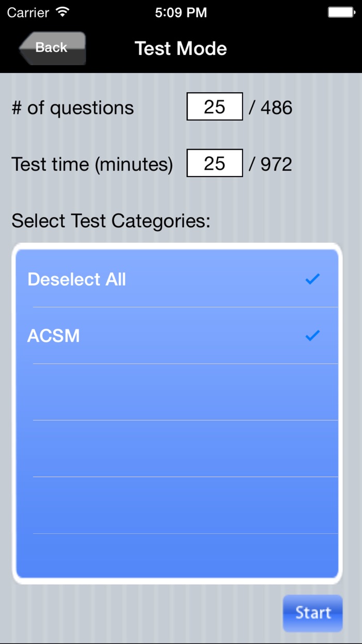Viewport: 362px width, 644px height.
Task: Click the number of questions input field
Action: [x=214, y=107]
